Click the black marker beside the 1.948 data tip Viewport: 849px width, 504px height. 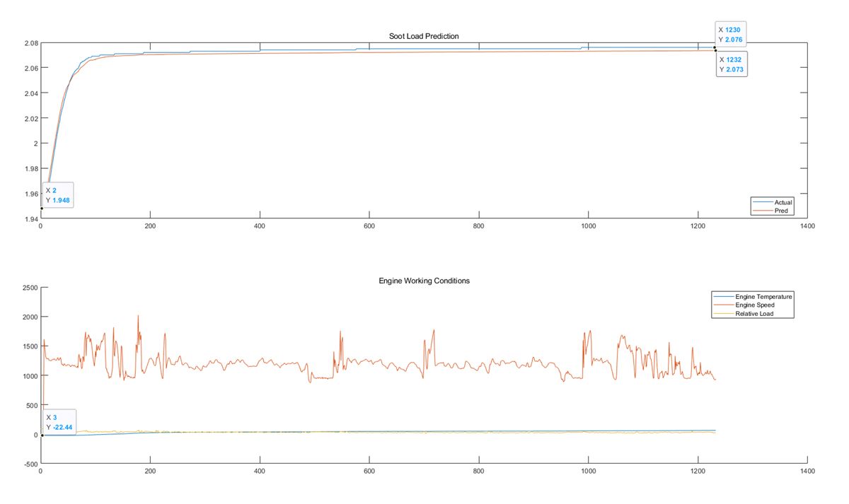point(42,209)
